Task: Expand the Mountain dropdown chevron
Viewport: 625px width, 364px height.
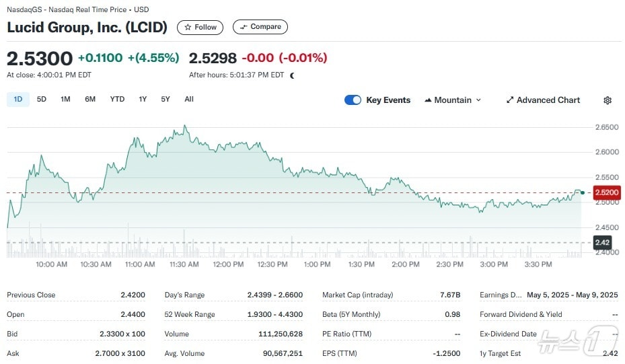Action: tap(478, 100)
